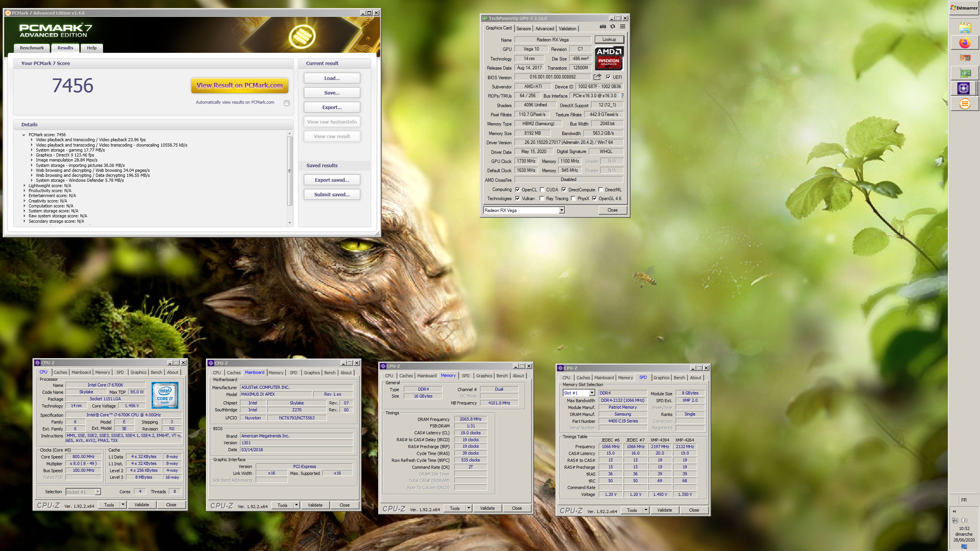Click the CPU-Z SPD window title icon
Viewport: 980px width, 551px height.
tap(560, 368)
